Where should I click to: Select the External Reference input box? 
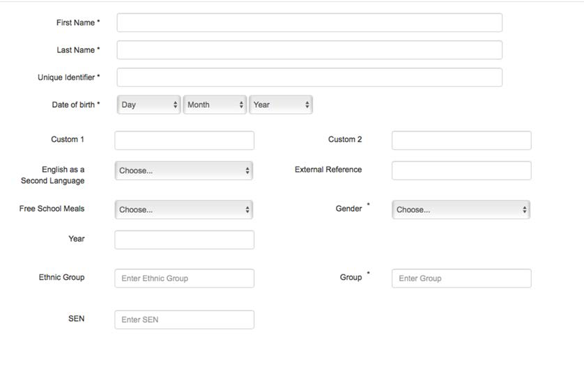tap(461, 171)
